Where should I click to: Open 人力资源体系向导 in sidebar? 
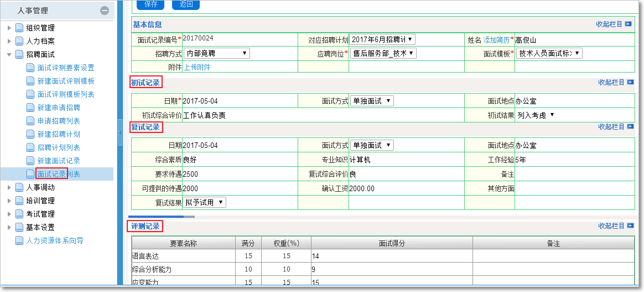point(55,240)
